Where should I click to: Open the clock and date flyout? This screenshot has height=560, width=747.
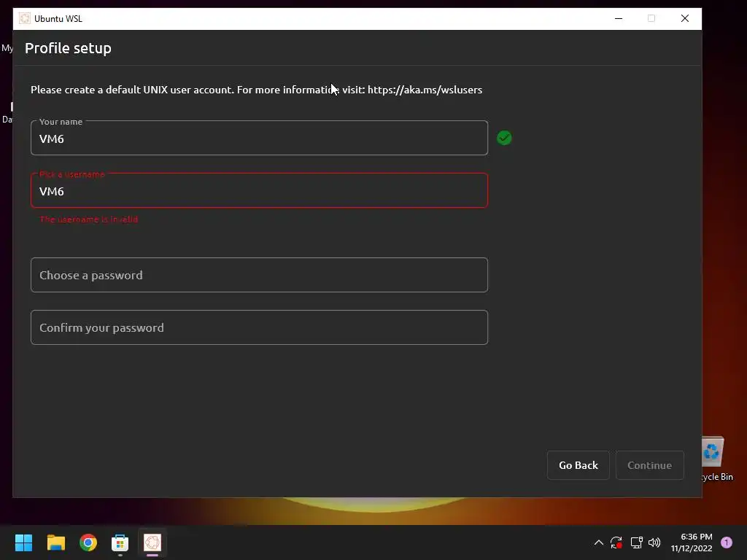tap(692, 542)
